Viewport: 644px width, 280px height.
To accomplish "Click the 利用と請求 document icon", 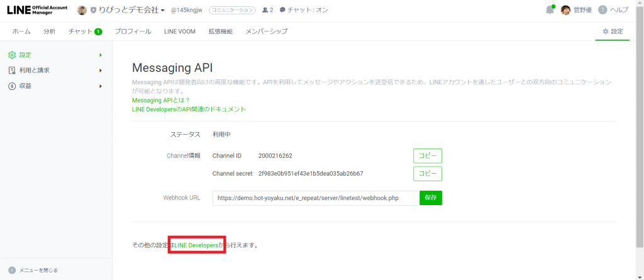I will coord(12,70).
